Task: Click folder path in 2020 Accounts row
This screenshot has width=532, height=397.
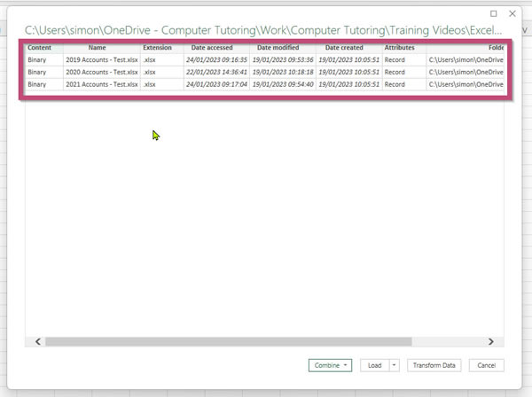Action: 465,72
